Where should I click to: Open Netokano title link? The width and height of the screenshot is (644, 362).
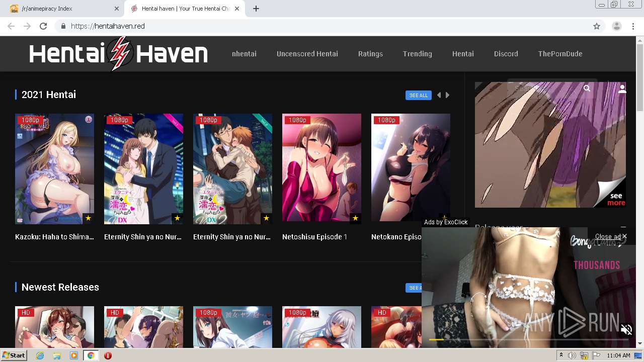point(396,237)
